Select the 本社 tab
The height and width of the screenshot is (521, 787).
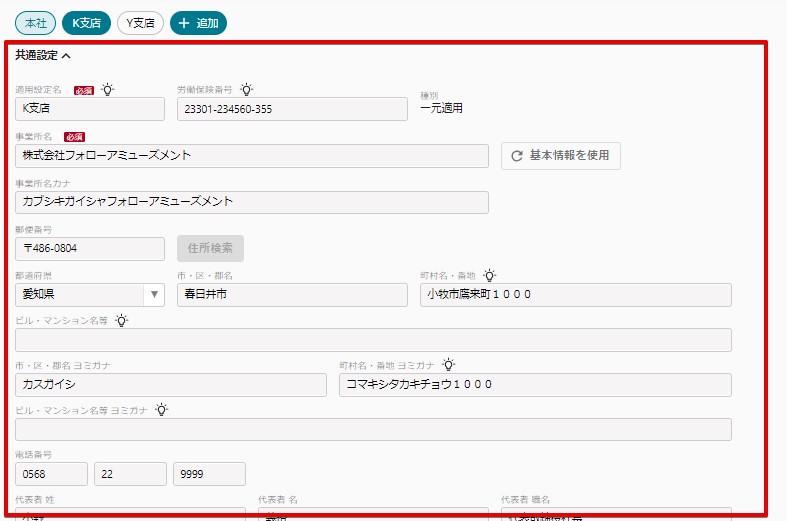pyautogui.click(x=36, y=23)
